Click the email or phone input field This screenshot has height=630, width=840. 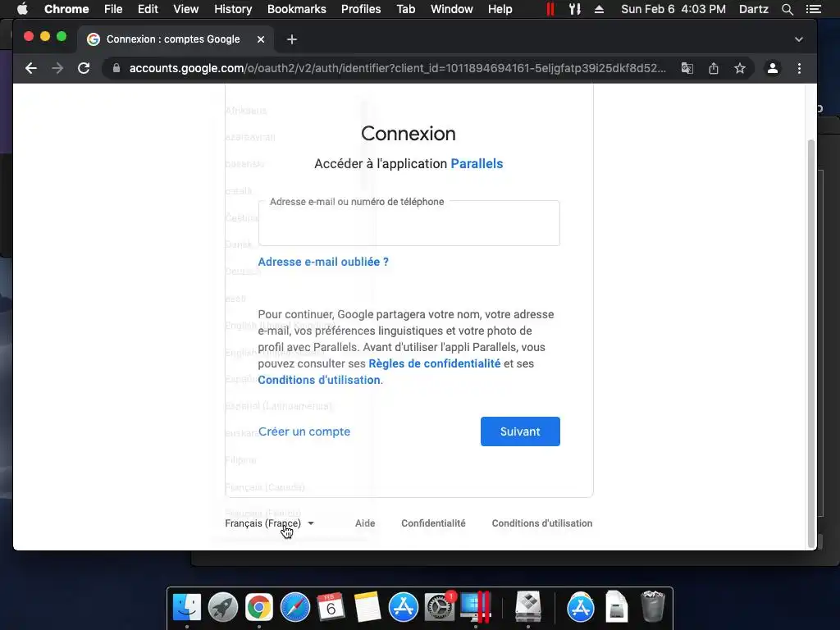(409, 223)
